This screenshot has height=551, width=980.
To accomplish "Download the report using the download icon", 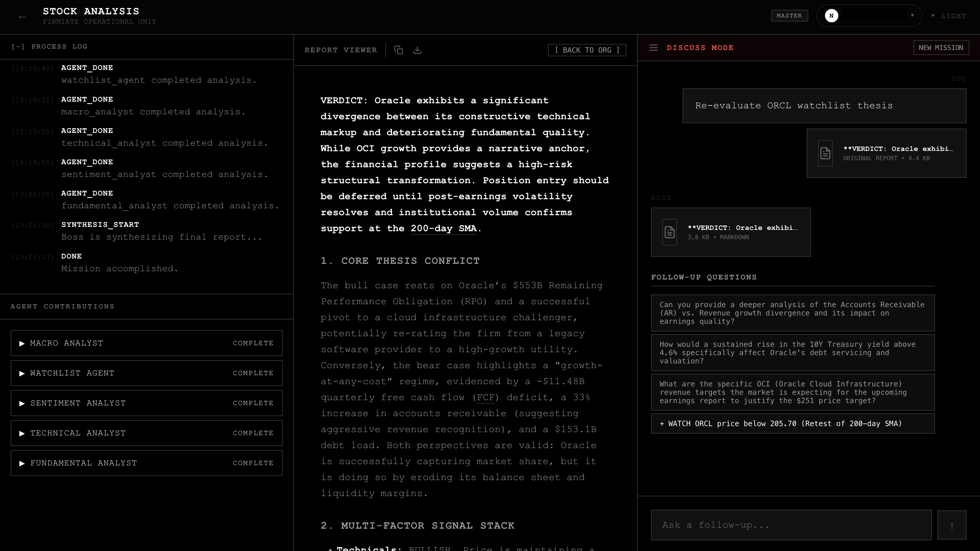I will [417, 50].
